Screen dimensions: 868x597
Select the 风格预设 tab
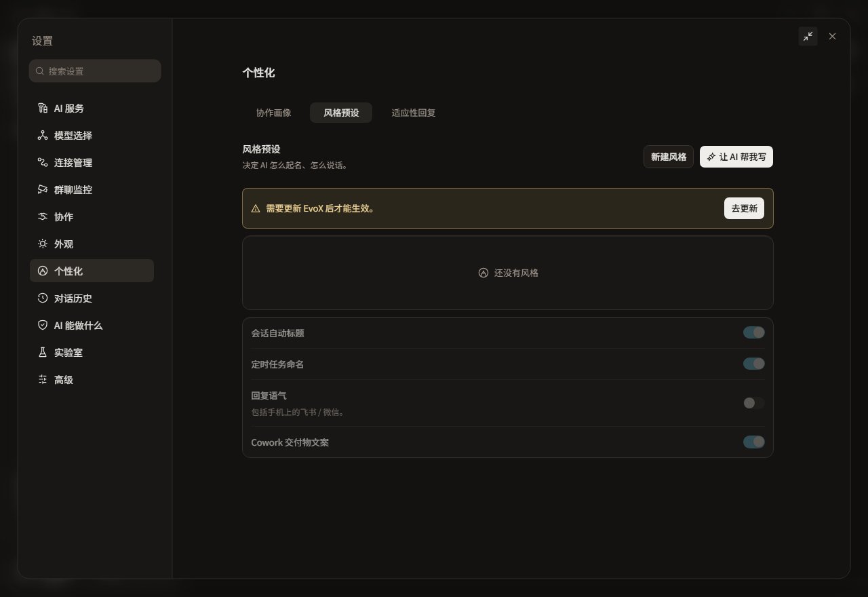pos(341,113)
